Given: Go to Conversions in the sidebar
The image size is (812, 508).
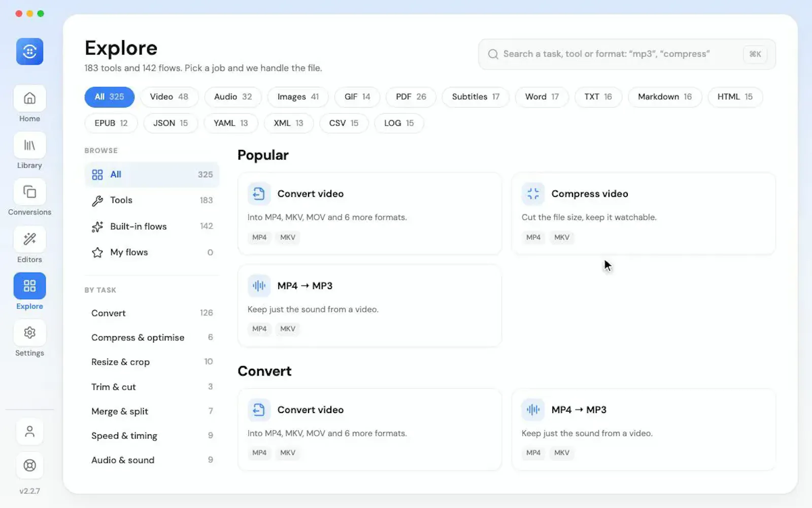Looking at the screenshot, I should click(29, 192).
